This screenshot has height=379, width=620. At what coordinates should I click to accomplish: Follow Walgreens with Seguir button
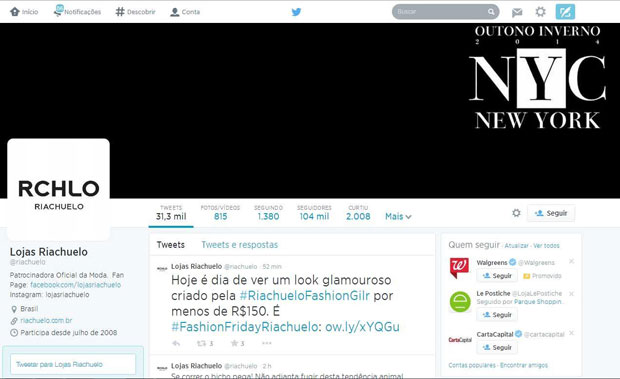pos(497,276)
